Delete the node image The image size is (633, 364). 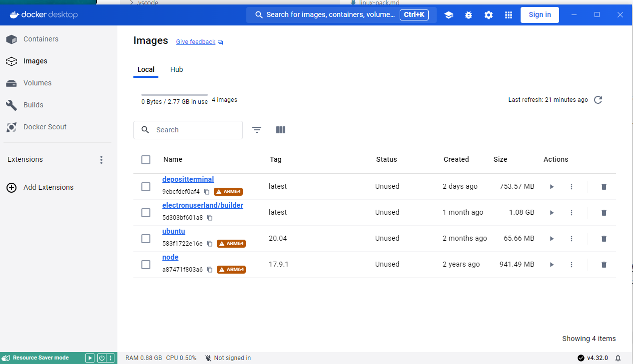604,264
